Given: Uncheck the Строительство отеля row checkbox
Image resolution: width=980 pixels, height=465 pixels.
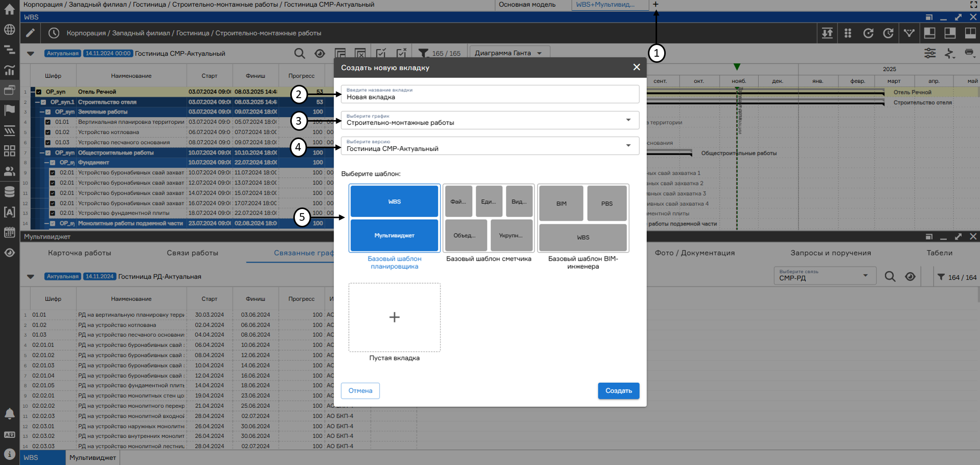Looking at the screenshot, I should click(x=44, y=102).
